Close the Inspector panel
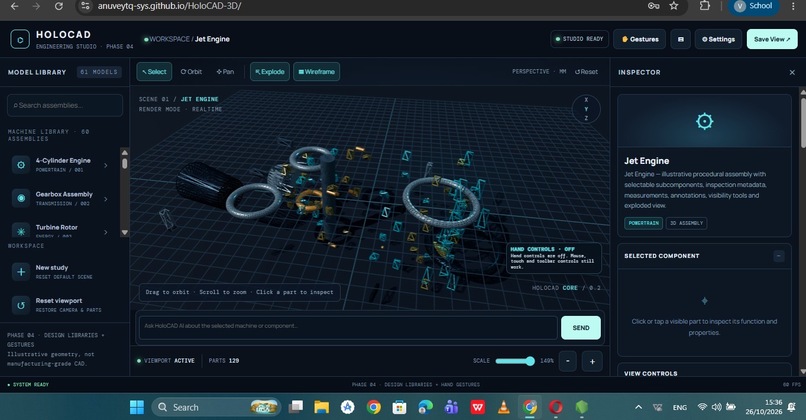 click(x=792, y=72)
